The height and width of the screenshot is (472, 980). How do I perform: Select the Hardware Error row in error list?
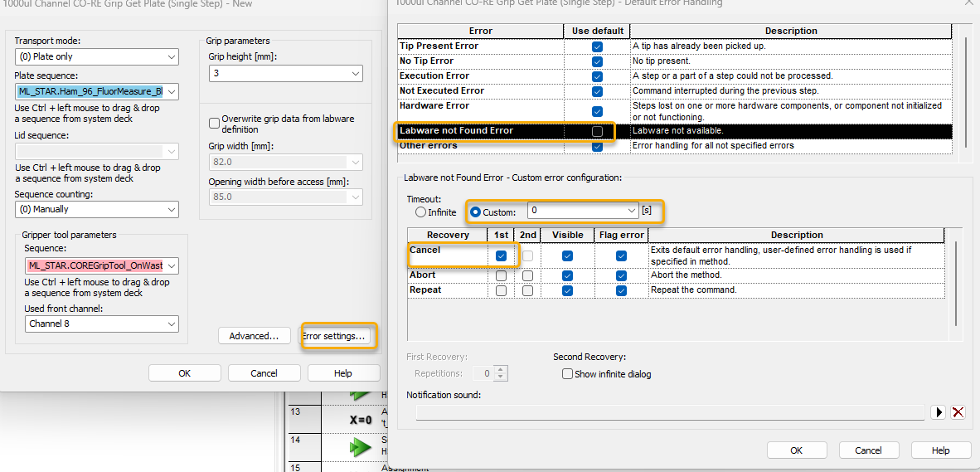(481, 106)
